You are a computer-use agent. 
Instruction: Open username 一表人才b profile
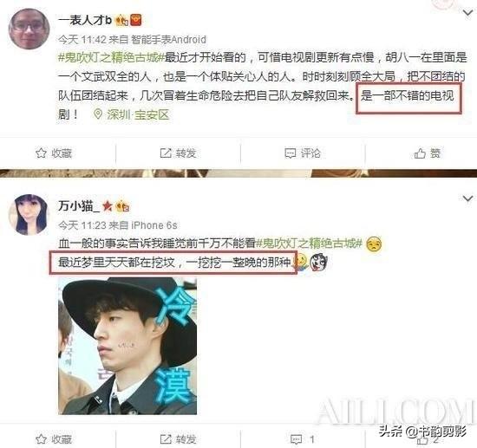pyautogui.click(x=85, y=21)
